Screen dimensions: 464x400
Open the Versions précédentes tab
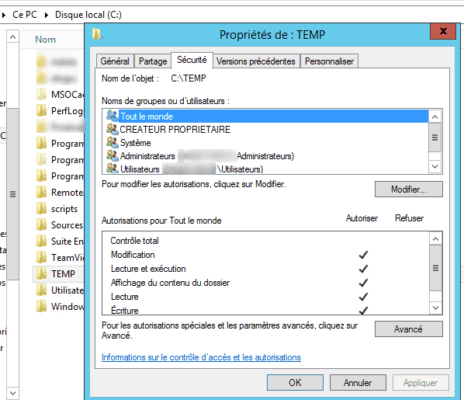point(256,61)
